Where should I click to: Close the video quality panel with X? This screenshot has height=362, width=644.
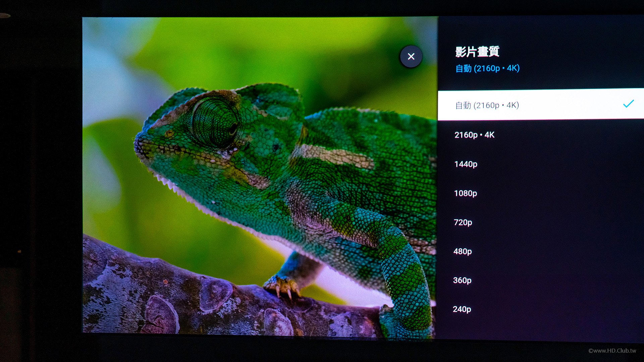(x=411, y=56)
